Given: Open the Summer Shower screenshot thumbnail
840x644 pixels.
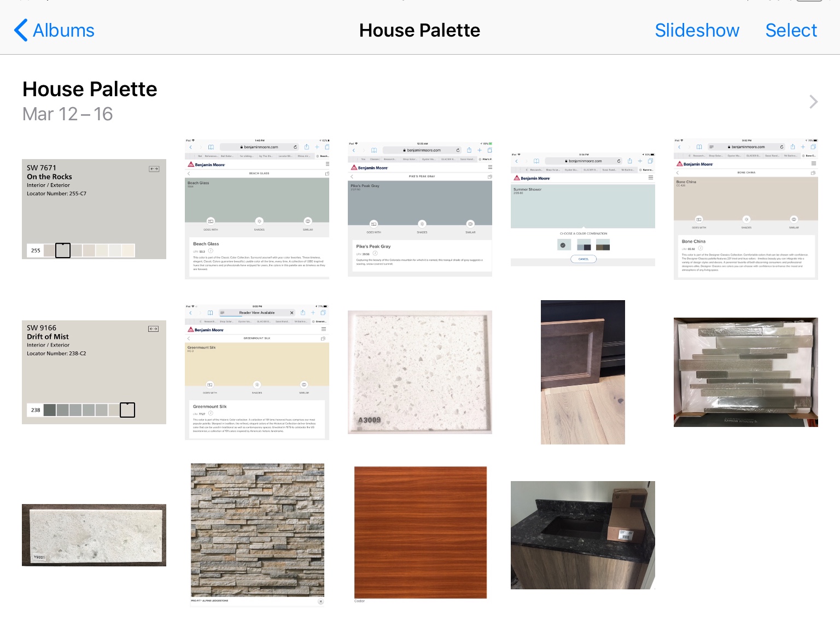Looking at the screenshot, I should click(x=582, y=209).
